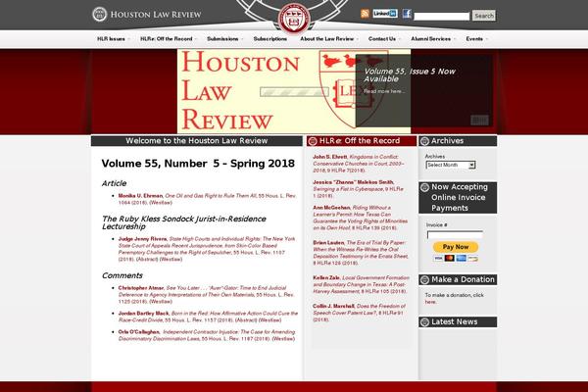Click the Make a Donation widget title
588x392 pixels.
point(463,280)
